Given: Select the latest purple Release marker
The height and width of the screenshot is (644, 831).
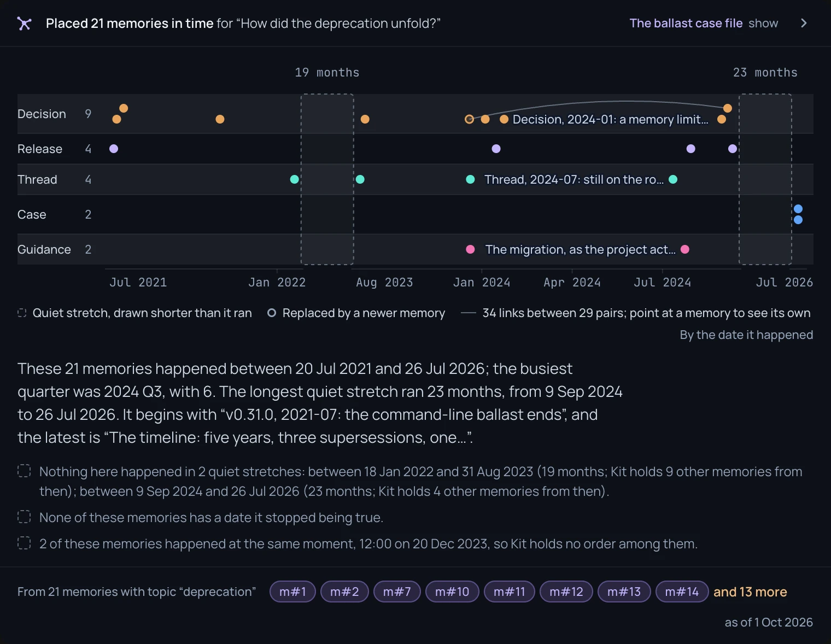Looking at the screenshot, I should tap(733, 149).
